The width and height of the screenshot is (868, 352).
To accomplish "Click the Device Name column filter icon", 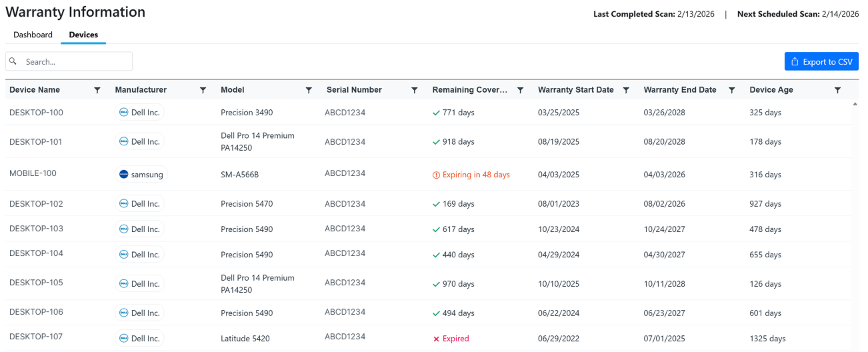I will [x=97, y=90].
